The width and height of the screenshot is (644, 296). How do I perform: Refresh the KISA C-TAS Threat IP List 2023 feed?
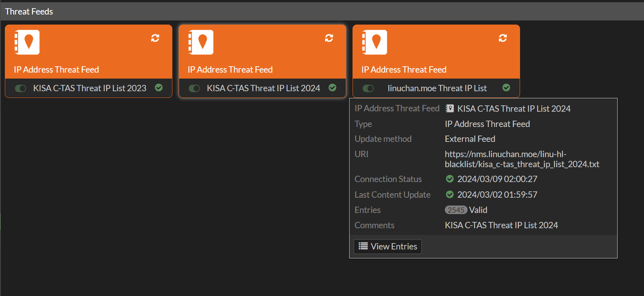[155, 38]
